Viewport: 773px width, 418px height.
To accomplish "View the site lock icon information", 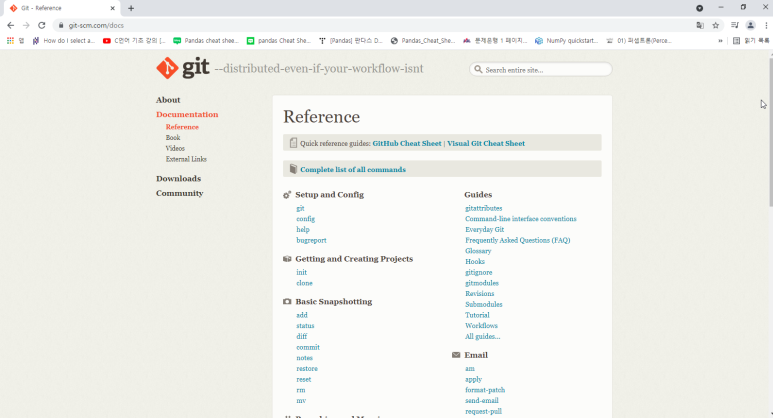I will [x=61, y=25].
